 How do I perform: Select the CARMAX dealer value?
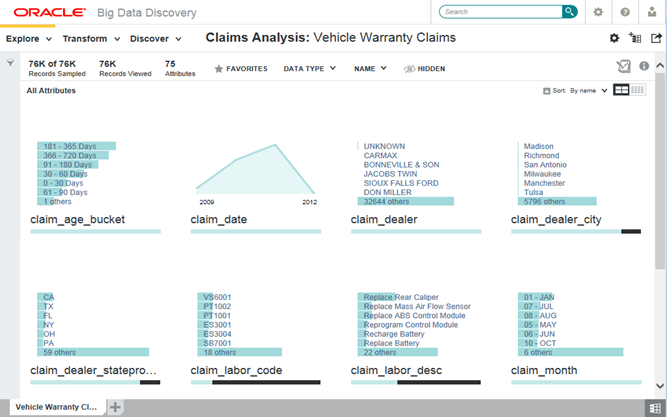(x=380, y=155)
